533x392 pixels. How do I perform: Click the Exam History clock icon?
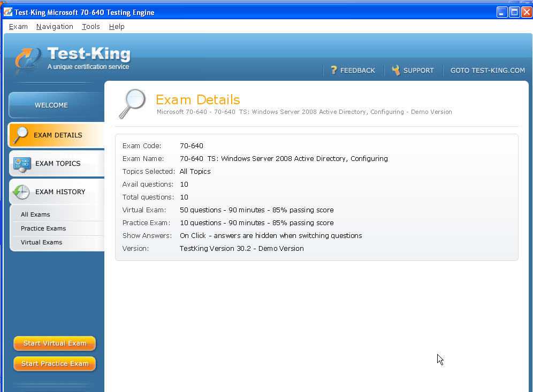point(21,191)
